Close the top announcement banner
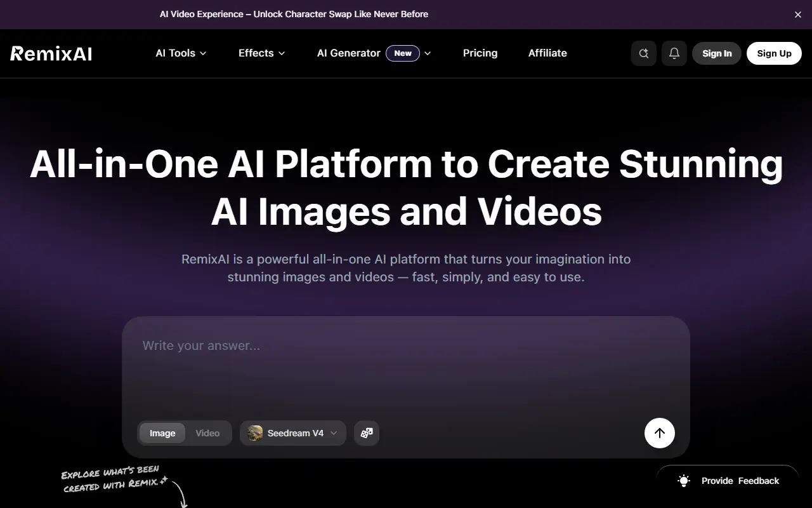Screen dimensions: 812x508 (798, 15)
